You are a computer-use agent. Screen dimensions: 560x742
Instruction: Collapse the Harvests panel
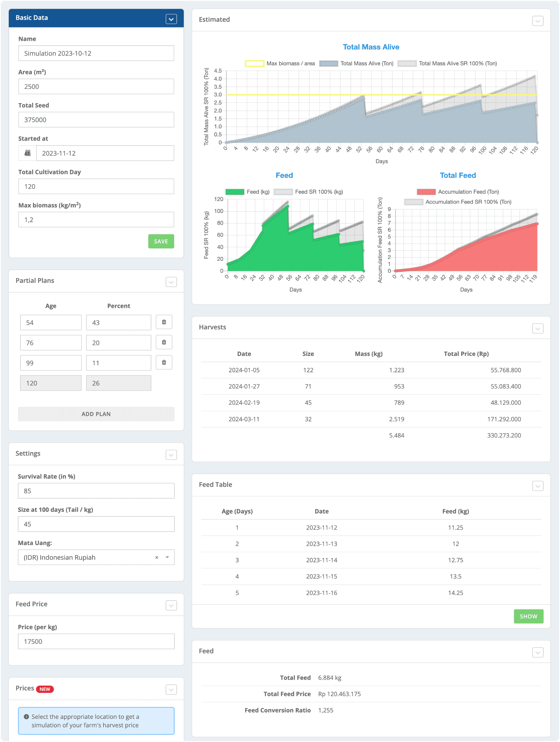(538, 328)
